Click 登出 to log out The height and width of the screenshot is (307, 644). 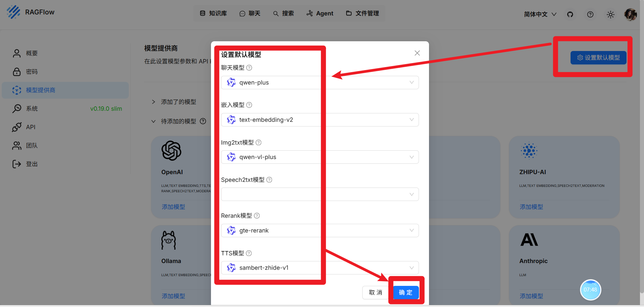[65, 164]
